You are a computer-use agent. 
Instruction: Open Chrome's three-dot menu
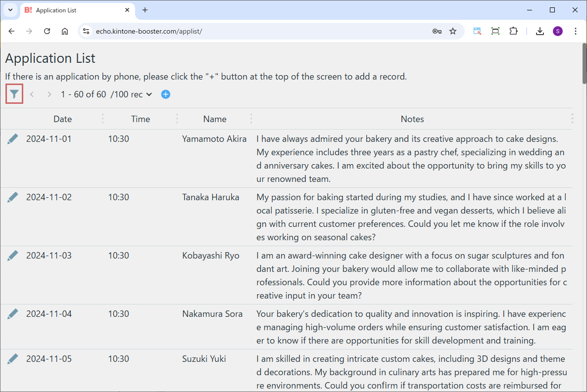[575, 31]
